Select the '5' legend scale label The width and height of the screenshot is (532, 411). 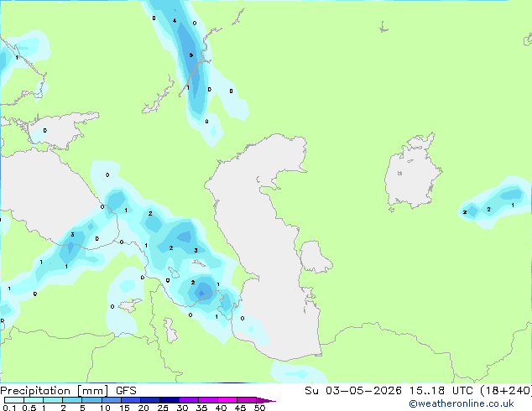(82, 408)
